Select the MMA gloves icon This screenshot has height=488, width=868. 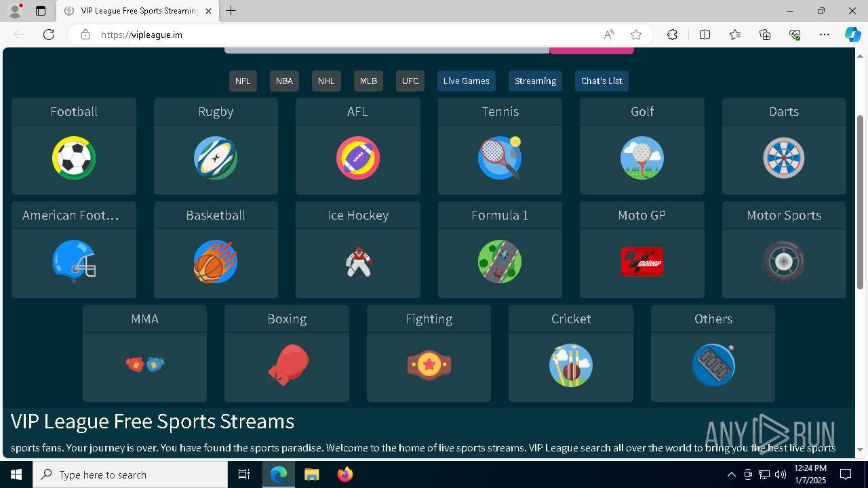click(145, 365)
